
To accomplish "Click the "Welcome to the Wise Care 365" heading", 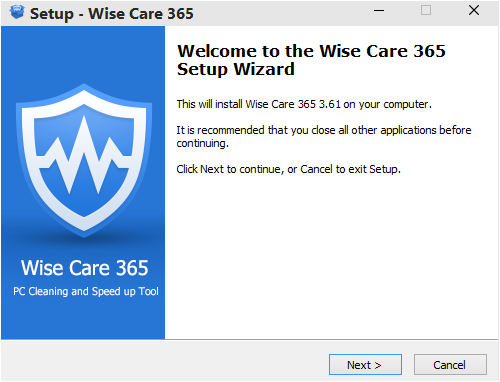I will click(x=311, y=51).
